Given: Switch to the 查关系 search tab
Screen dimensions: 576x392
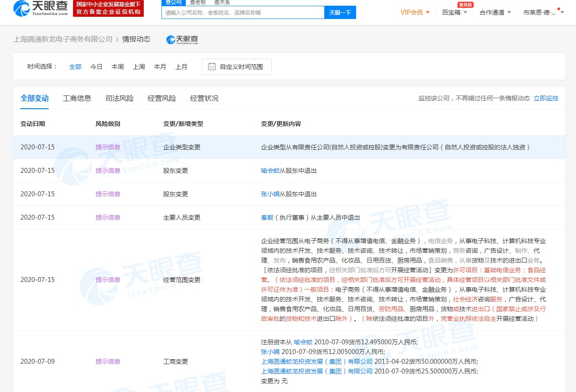Looking at the screenshot, I should [x=222, y=2].
